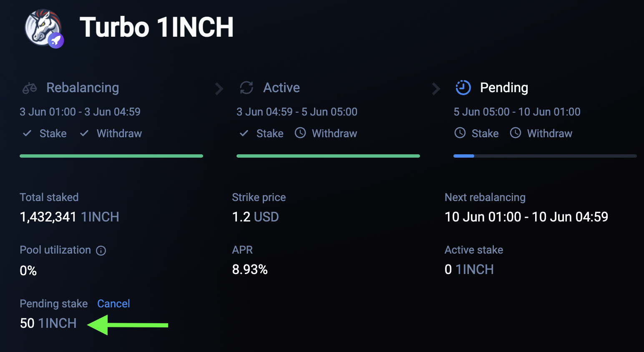
Task: Click the clock icon beside Pending Stake
Action: point(460,133)
